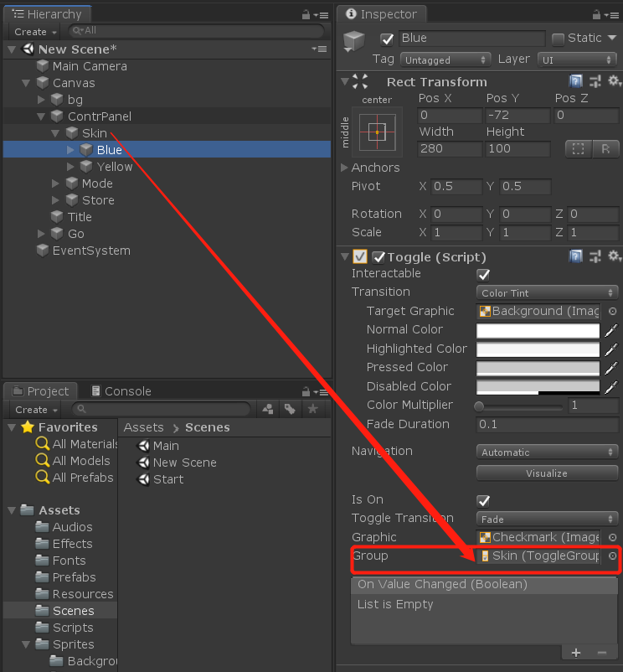Pick Normal Color with eyedropper

coord(611,330)
